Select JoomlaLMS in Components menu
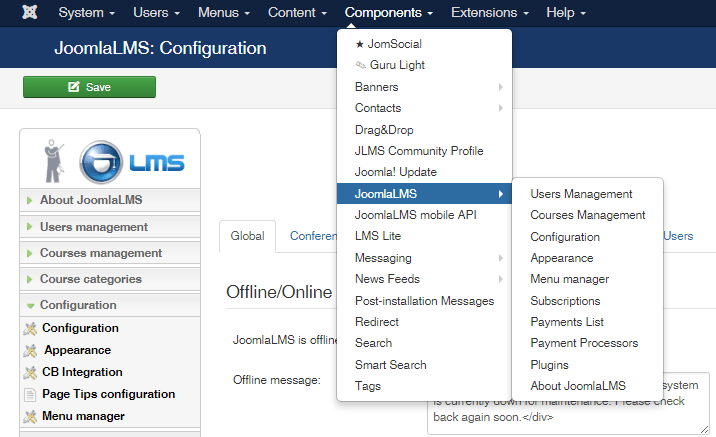Image resolution: width=716 pixels, height=437 pixels. [424, 194]
